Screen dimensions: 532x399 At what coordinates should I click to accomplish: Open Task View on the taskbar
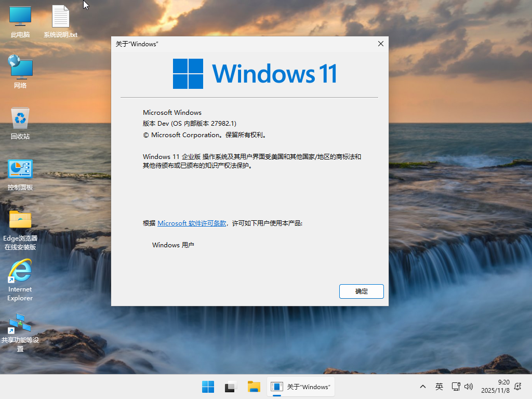(231, 387)
